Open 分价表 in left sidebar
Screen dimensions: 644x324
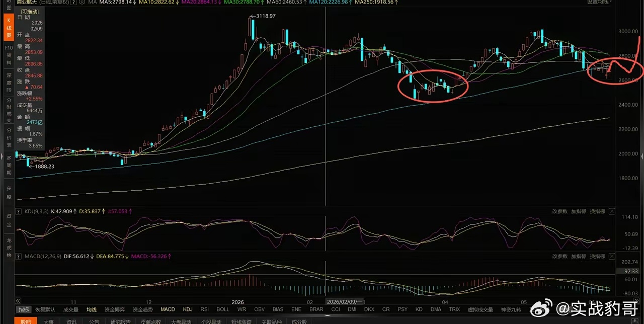coord(9,137)
